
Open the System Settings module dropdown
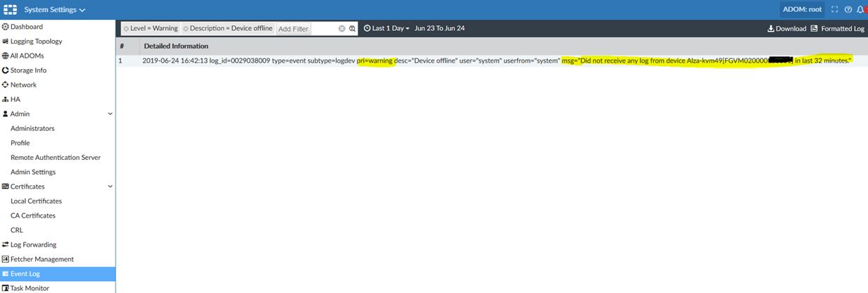[x=55, y=10]
